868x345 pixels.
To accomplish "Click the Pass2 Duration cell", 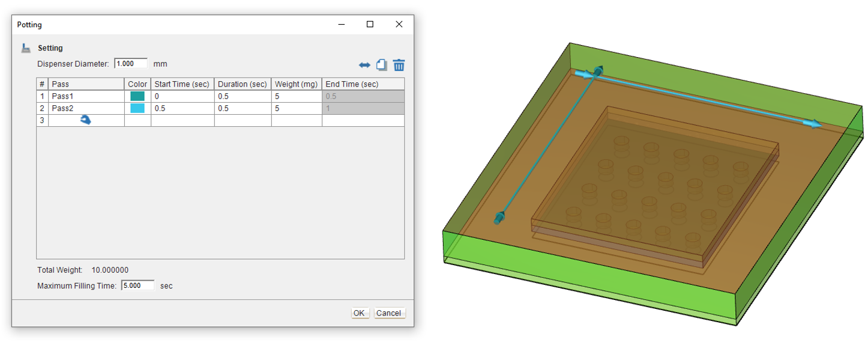I will click(x=243, y=108).
